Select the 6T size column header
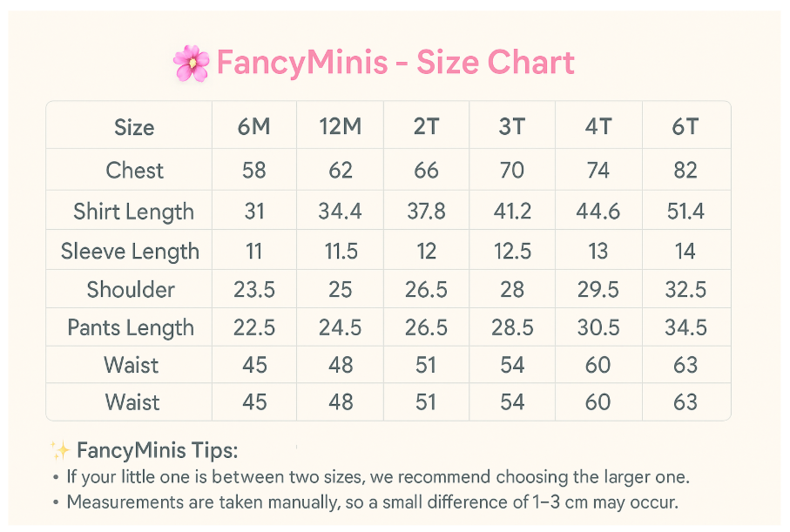Screen dimensions: 790x532 [685, 126]
